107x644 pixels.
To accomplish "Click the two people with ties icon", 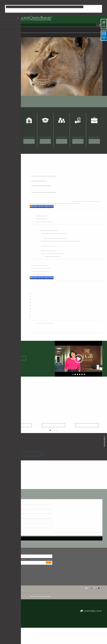I will pos(62,121).
